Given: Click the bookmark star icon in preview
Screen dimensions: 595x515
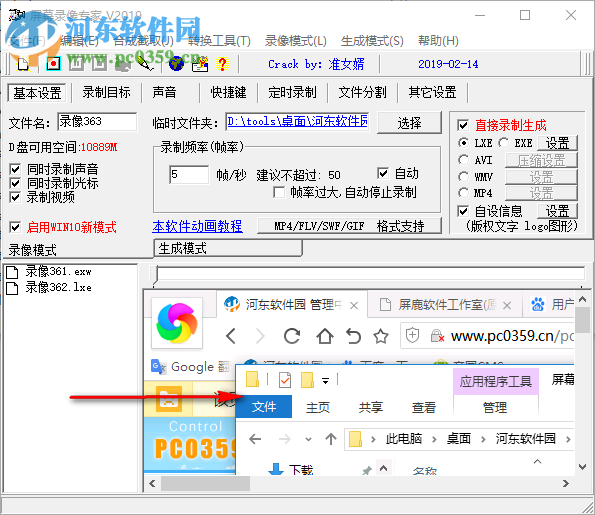Looking at the screenshot, I should tap(381, 336).
